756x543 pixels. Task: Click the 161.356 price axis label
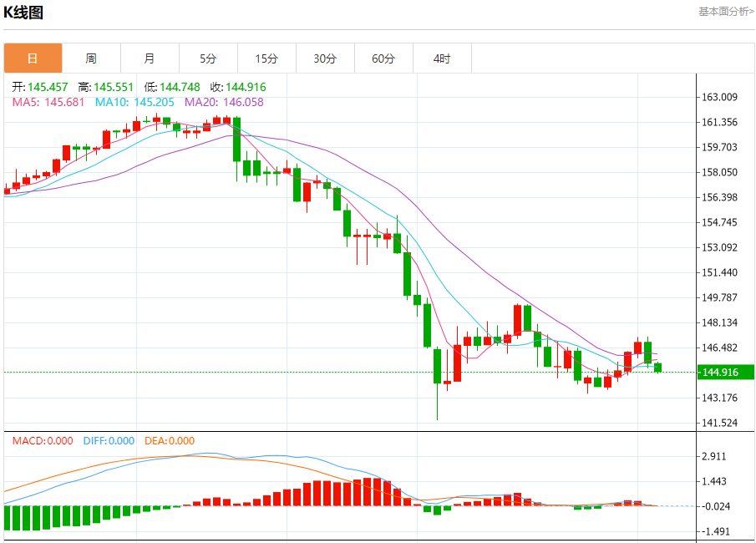pyautogui.click(x=719, y=123)
